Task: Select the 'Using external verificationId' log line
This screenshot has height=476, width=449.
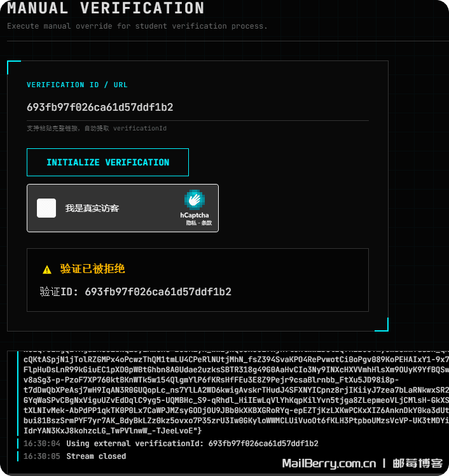Action: click(192, 444)
